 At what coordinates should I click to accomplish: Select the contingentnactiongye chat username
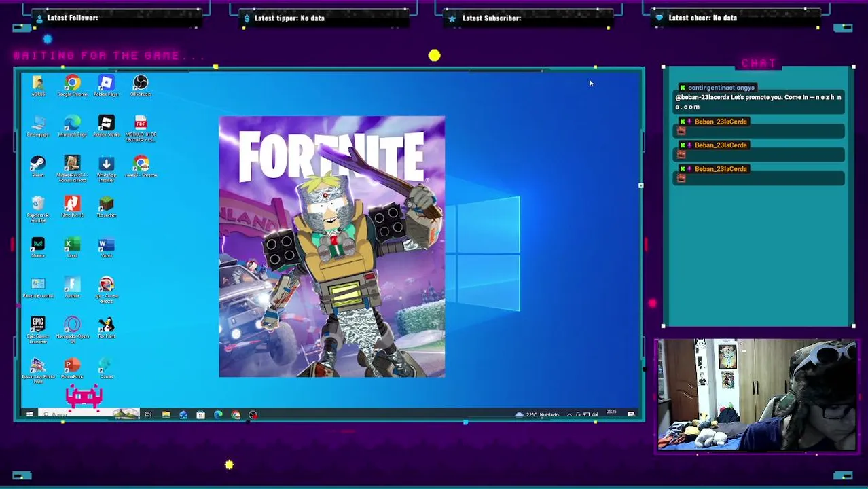point(721,88)
